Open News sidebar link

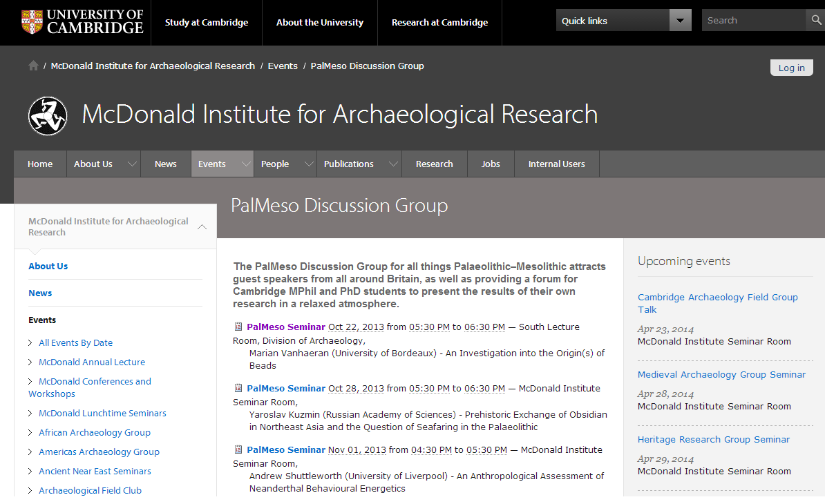point(40,293)
